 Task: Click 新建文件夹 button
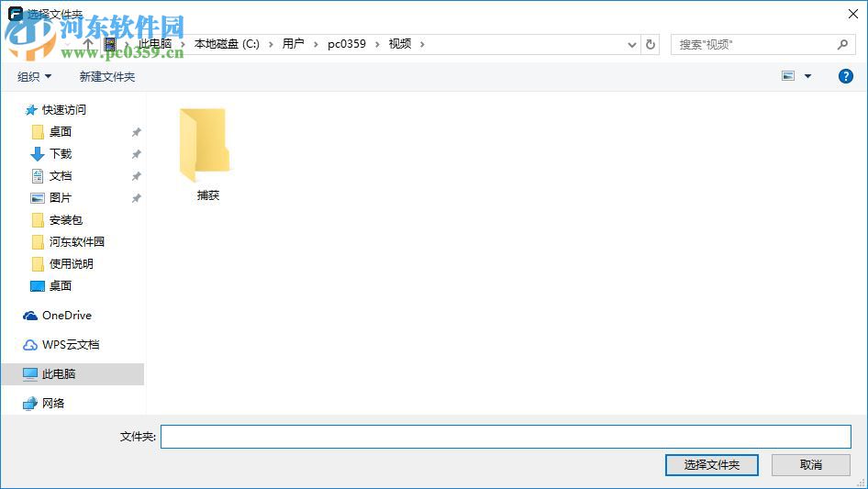(x=106, y=76)
